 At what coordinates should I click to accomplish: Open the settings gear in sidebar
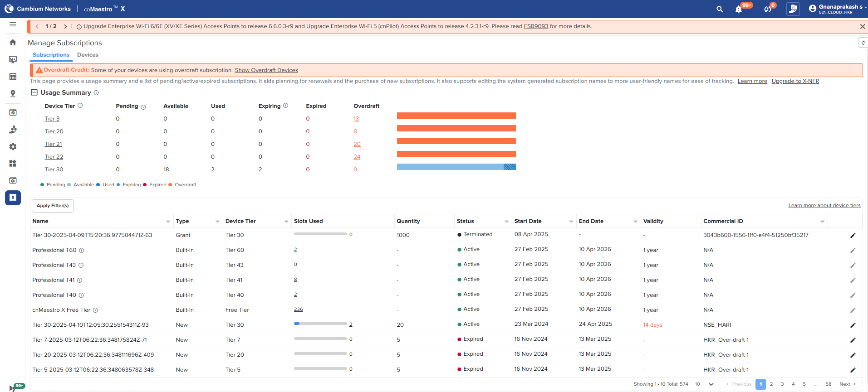pos(13,146)
